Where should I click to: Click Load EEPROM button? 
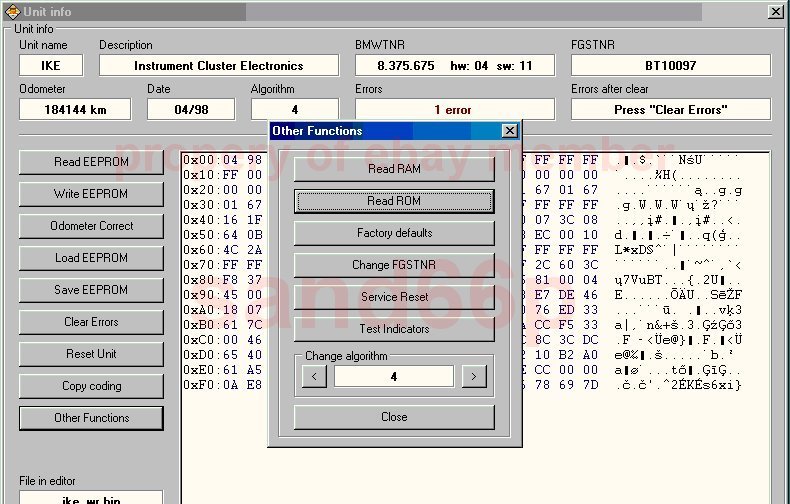pyautogui.click(x=91, y=258)
